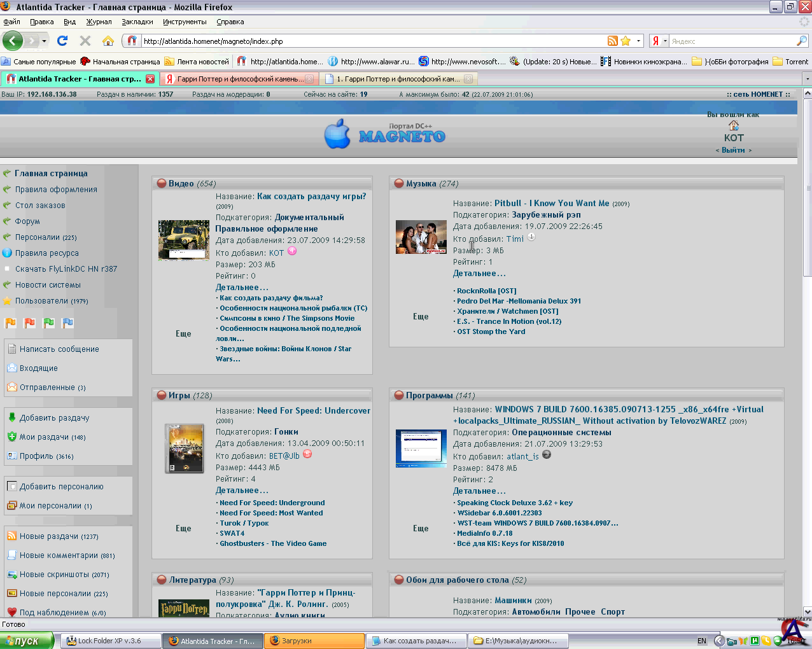Screen dimensions: 812x649
Task: Click the Firefox reload page button
Action: point(62,41)
